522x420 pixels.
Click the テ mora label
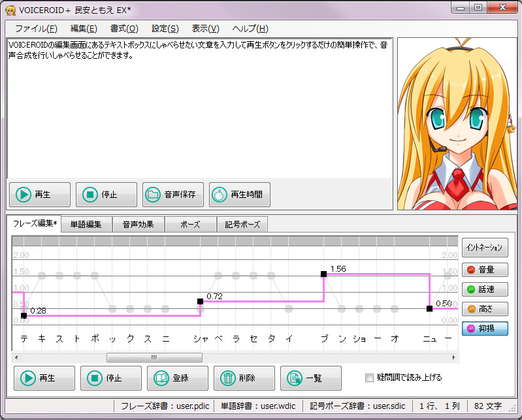[x=24, y=338]
